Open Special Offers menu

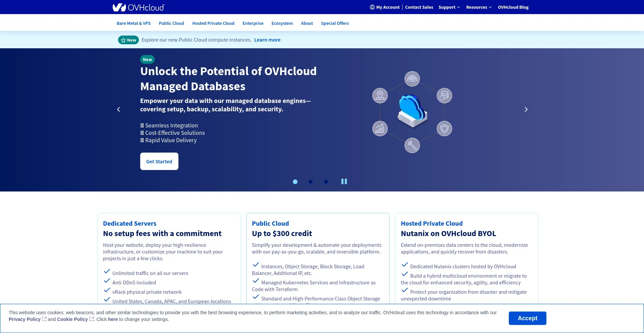(335, 23)
